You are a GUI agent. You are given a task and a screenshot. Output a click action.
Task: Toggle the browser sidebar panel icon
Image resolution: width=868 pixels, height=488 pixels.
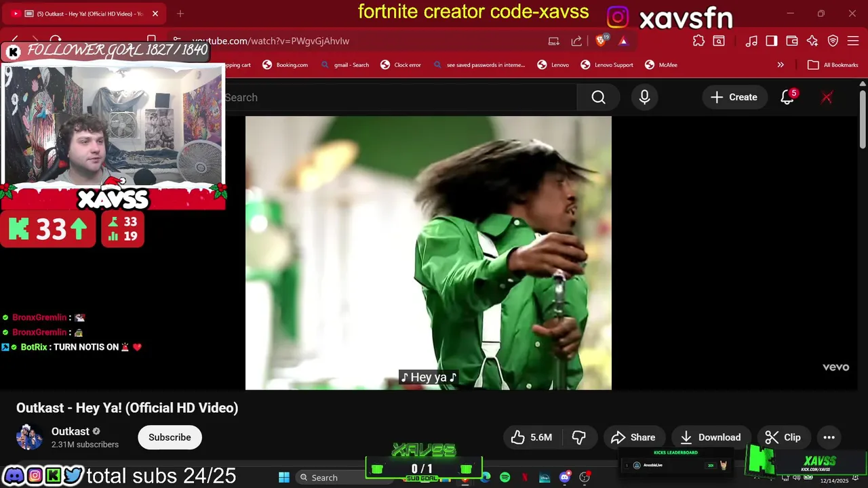pos(772,41)
